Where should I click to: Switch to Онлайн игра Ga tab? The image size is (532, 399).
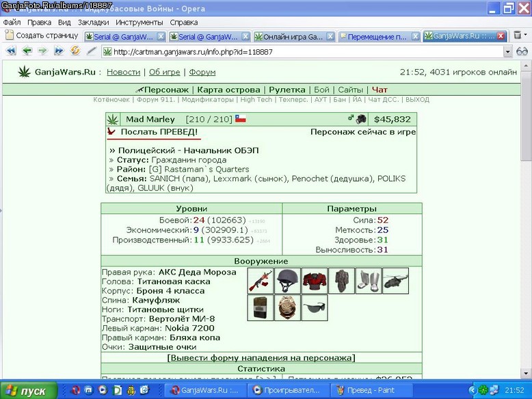click(294, 37)
